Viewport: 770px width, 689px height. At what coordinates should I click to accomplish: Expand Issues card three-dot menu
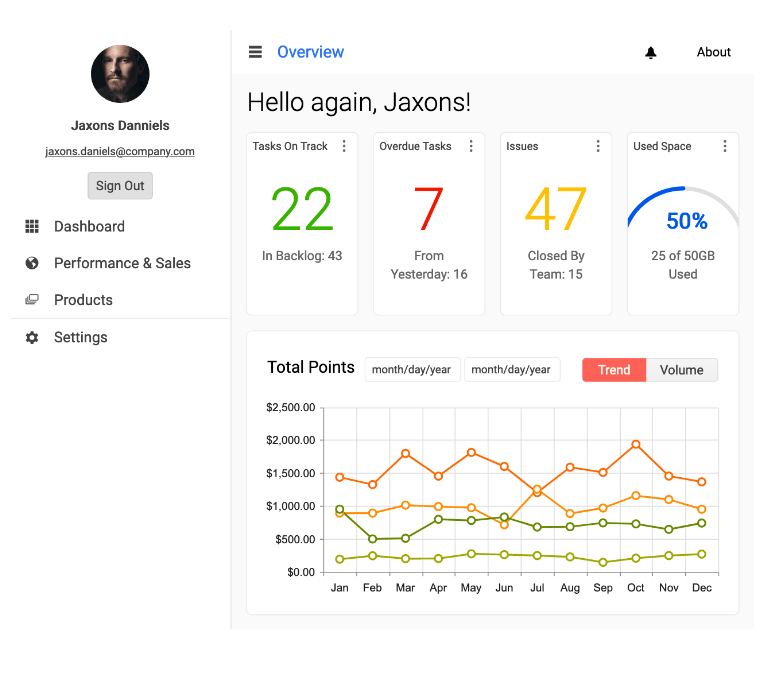tap(598, 146)
